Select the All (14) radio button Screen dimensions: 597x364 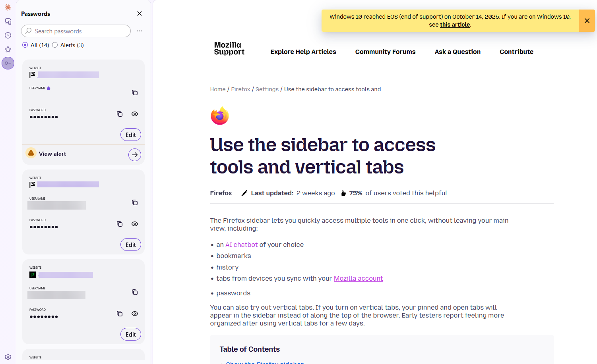pos(25,45)
